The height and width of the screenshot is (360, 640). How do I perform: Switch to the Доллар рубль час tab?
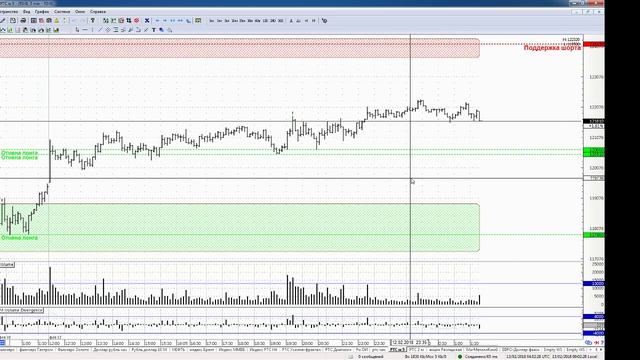(x=110, y=350)
